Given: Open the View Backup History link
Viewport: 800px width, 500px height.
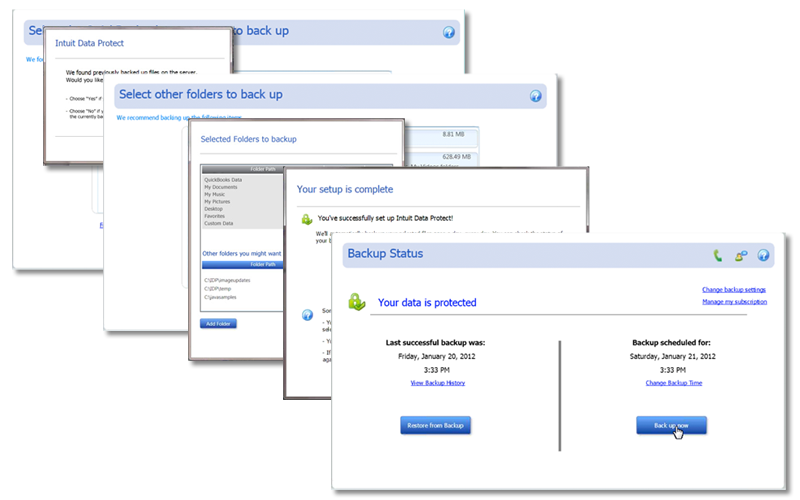Looking at the screenshot, I should coord(437,383).
